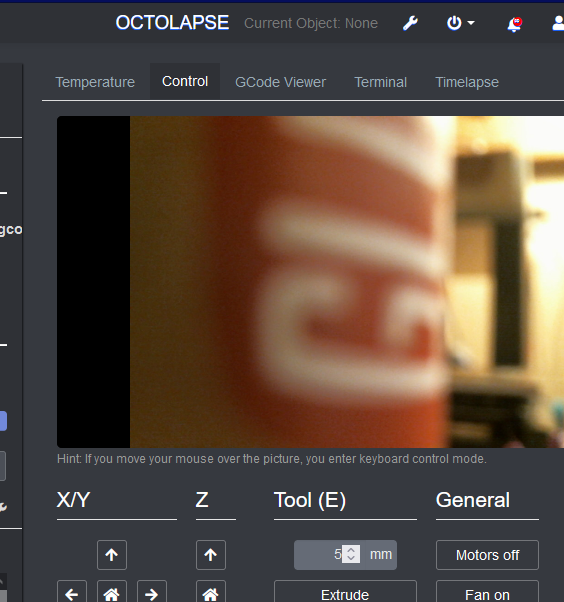This screenshot has width=564, height=602.
Task: Home the Z axis
Action: pyautogui.click(x=211, y=591)
